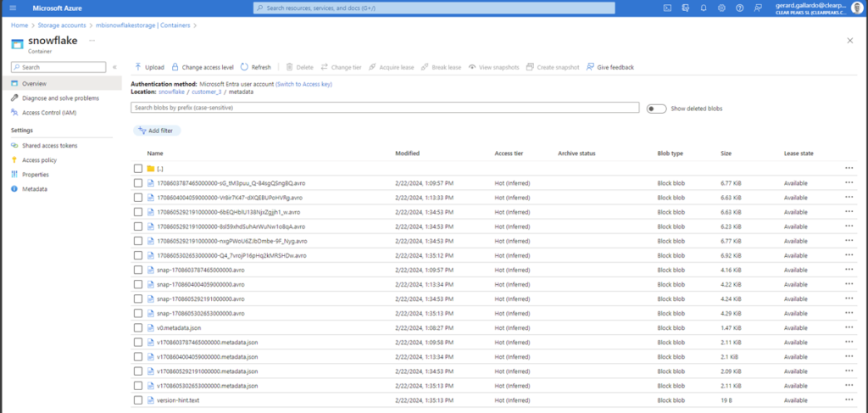The image size is (868, 413).
Task: Navigate to snowflake in Location path
Action: (x=171, y=92)
